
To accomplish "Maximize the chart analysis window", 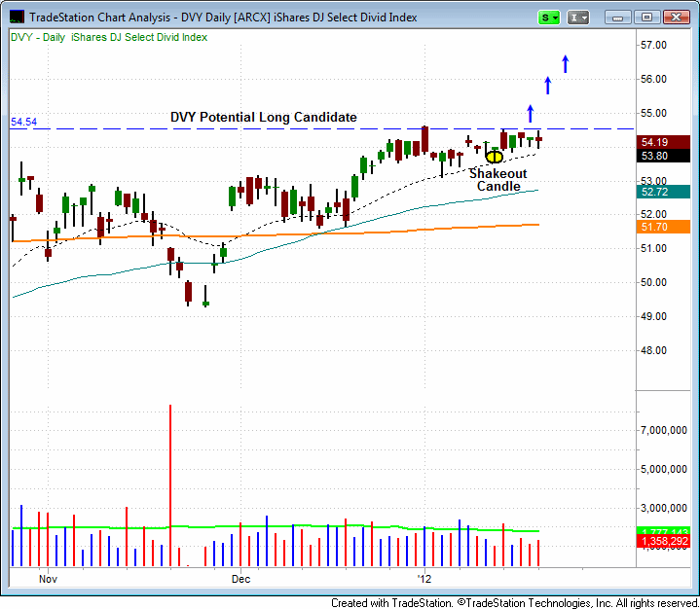I will coord(646,18).
